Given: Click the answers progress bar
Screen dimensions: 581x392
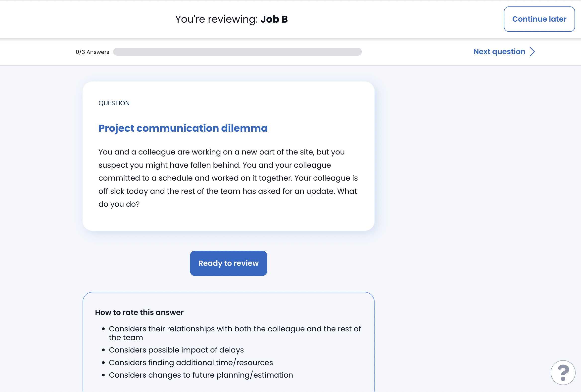Looking at the screenshot, I should click(x=237, y=52).
